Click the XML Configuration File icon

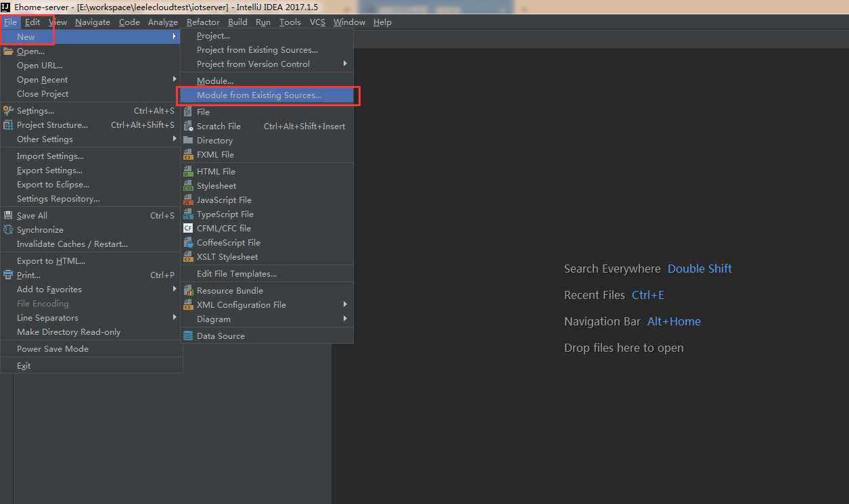(x=188, y=304)
